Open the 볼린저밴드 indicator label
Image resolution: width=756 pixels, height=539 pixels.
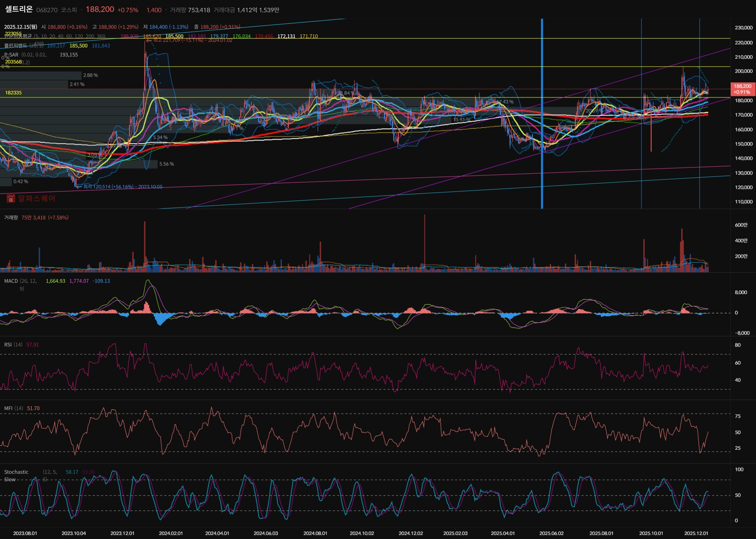pyautogui.click(x=16, y=46)
